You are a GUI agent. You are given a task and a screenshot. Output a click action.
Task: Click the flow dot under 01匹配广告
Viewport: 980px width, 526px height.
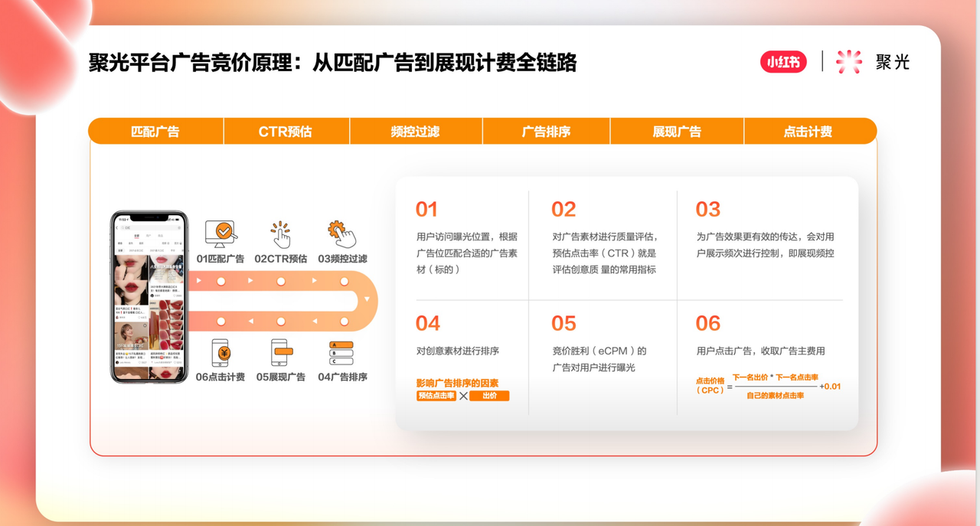pos(221,282)
